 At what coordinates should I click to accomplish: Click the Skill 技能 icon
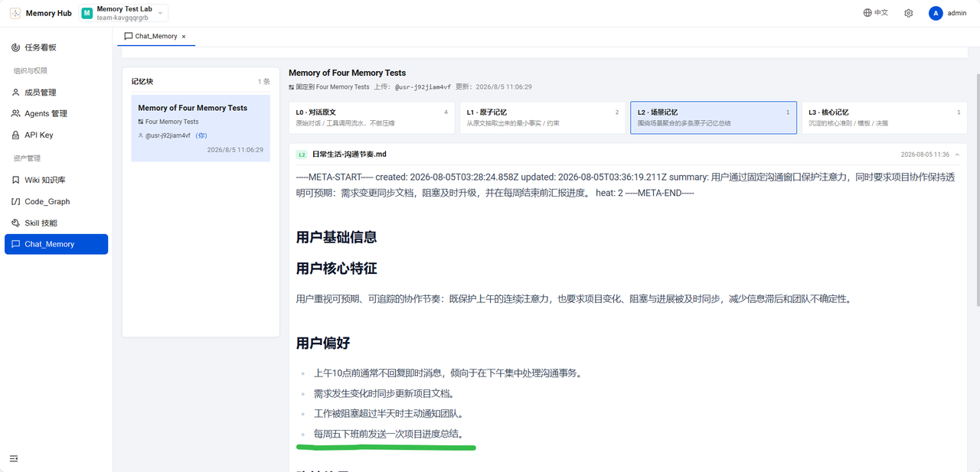16,223
